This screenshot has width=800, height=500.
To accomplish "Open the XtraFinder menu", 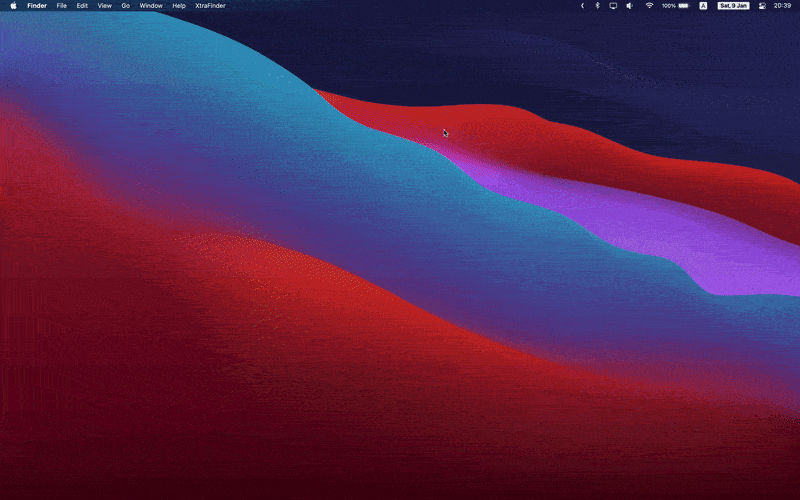I will 210,6.
